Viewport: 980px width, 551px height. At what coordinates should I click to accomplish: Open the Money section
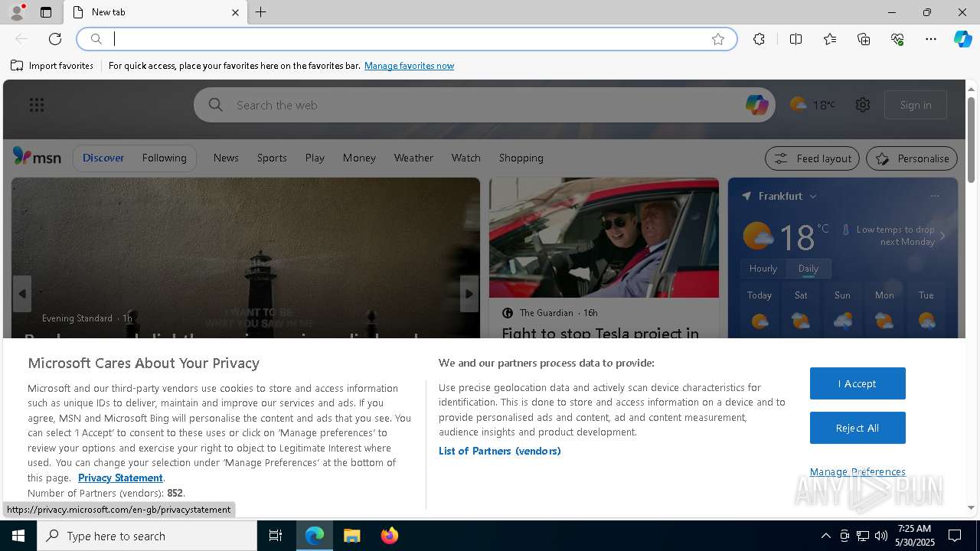click(359, 158)
